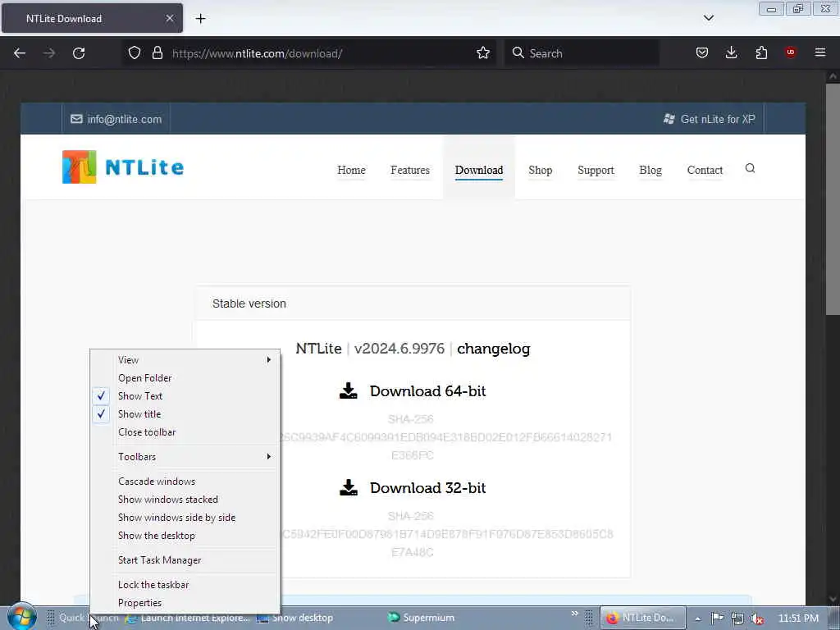This screenshot has height=630, width=840.
Task: Open the Firefox hamburger menu
Action: tap(820, 52)
